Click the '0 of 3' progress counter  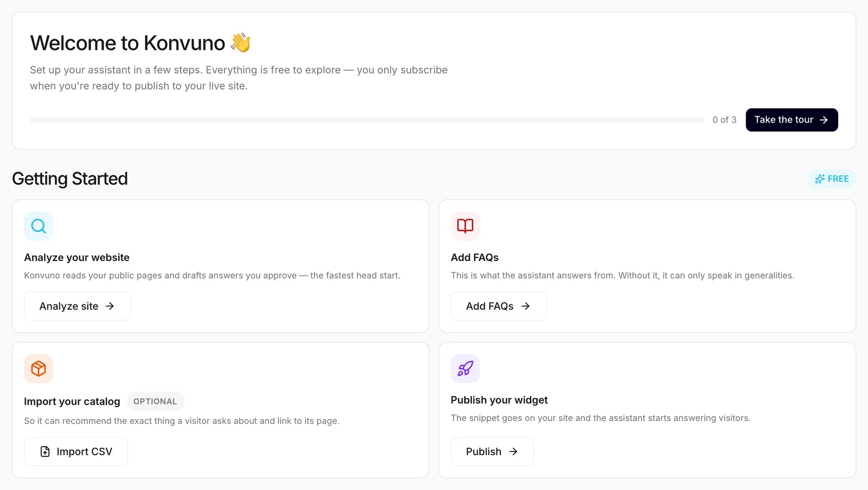pos(724,120)
